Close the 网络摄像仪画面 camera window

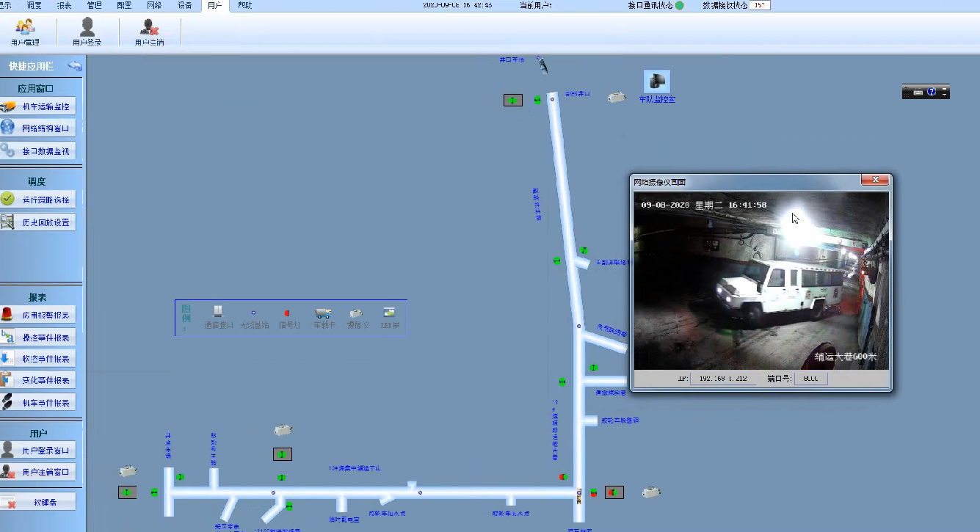[x=875, y=181]
